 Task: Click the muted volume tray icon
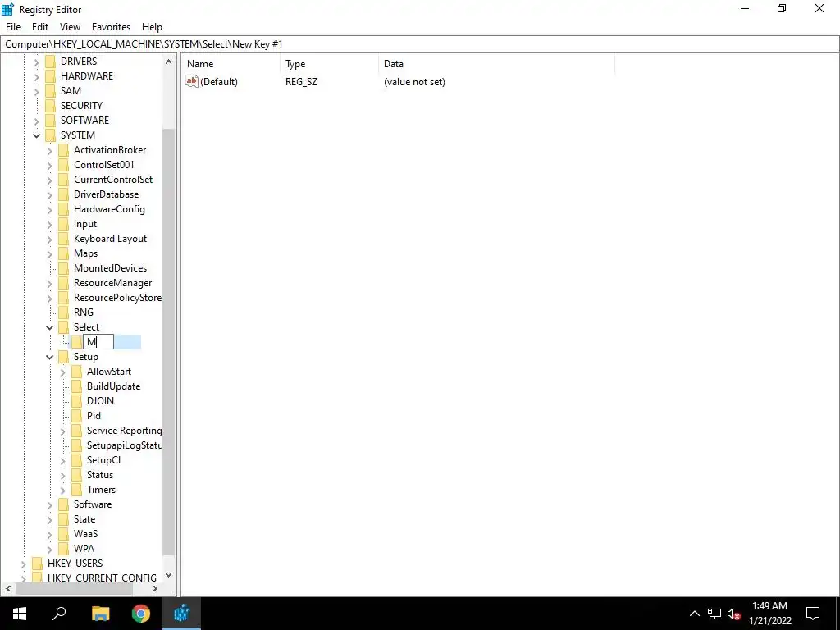[734, 614]
